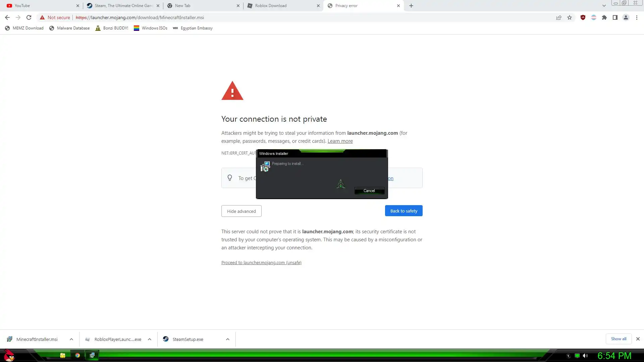Viewport: 644px width, 362px height.
Task: Toggle the side panel icon
Action: point(615,17)
